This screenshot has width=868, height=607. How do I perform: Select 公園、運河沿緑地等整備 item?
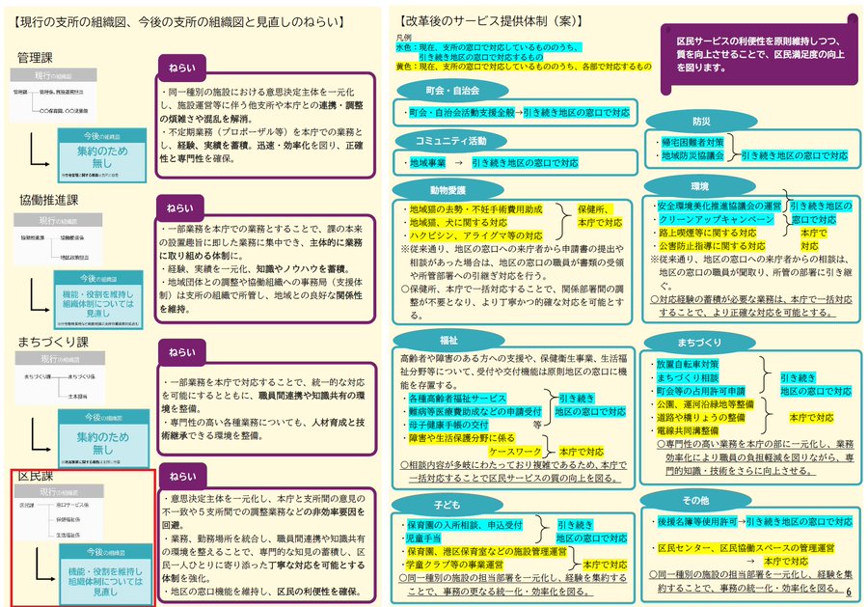pos(705,404)
